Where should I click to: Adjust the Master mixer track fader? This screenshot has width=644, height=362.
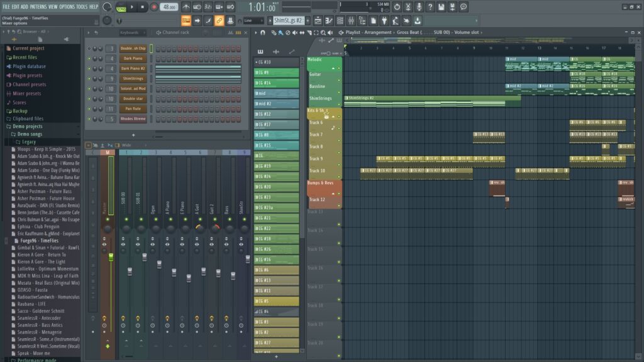click(x=111, y=257)
